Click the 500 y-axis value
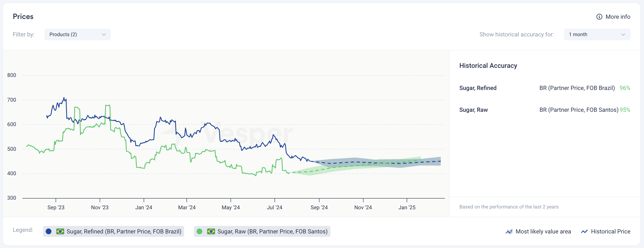 tap(12, 149)
